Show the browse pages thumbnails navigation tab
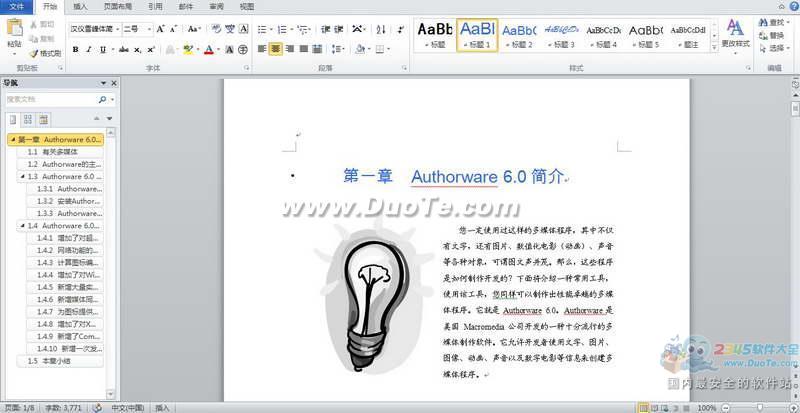Image resolution: width=800 pixels, height=413 pixels. (28, 119)
